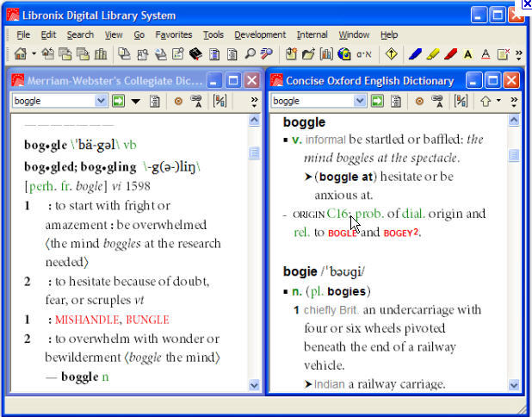
Task: Click scroll-down arrow in Merriam-Webster scrollbar
Action: coord(254,385)
